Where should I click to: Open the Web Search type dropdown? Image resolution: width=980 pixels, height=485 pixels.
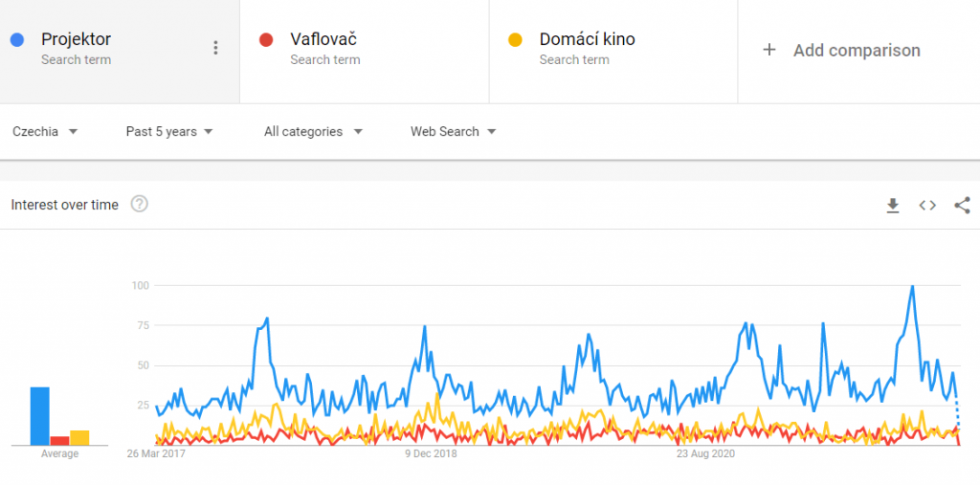(x=453, y=132)
